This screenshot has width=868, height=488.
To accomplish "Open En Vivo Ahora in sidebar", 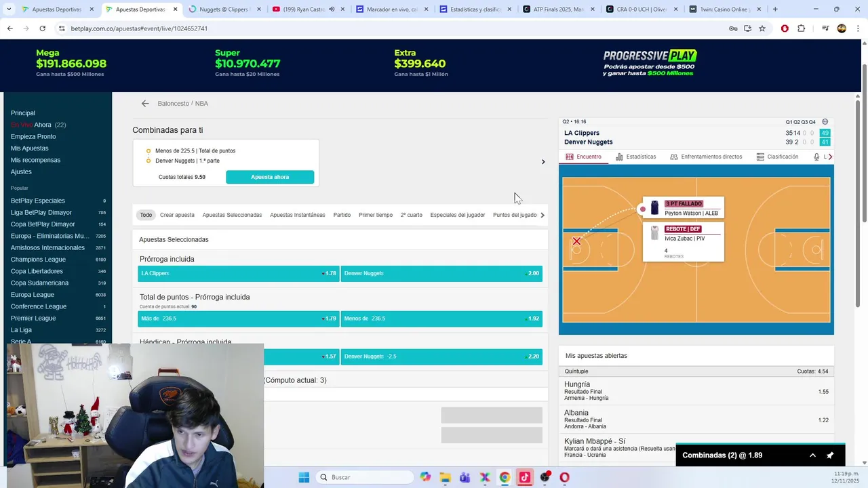I will pos(38,125).
